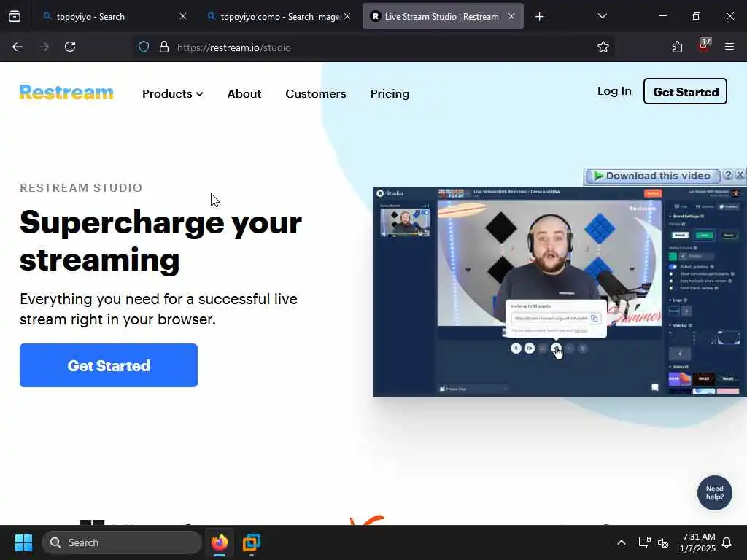
Task: Click the site security padlock icon
Action: point(164,47)
